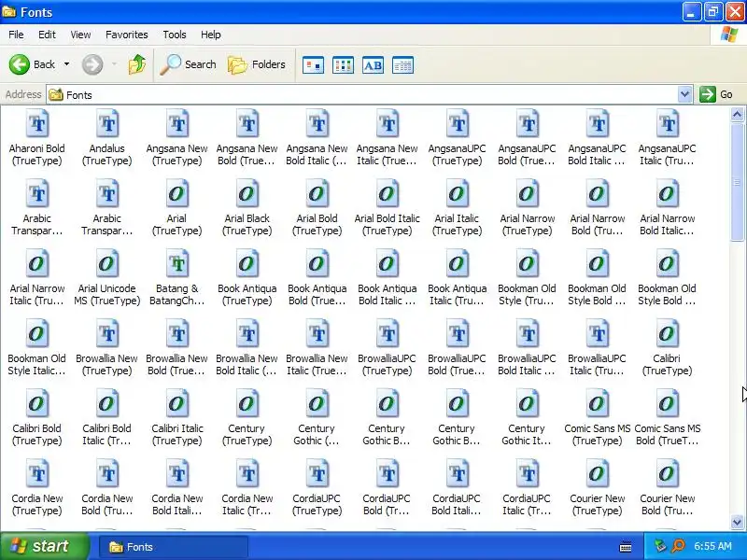
Task: Select the Calibri Italic font icon
Action: click(x=177, y=404)
